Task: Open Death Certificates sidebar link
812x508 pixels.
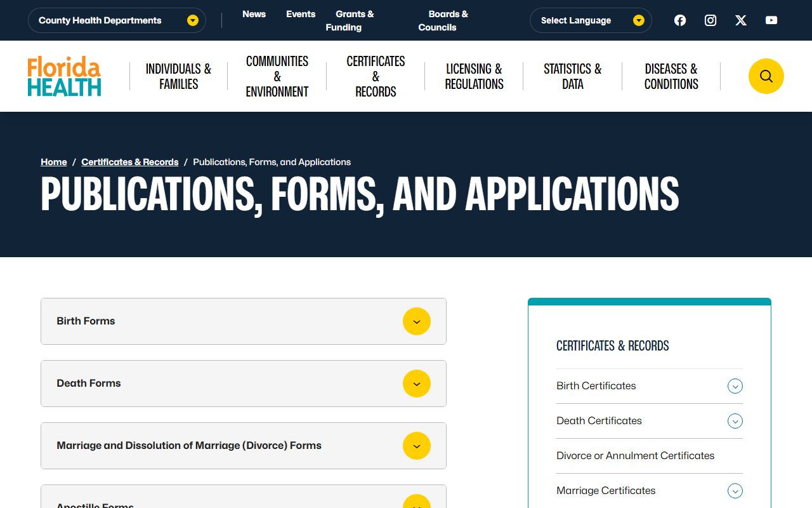Action: coord(599,421)
